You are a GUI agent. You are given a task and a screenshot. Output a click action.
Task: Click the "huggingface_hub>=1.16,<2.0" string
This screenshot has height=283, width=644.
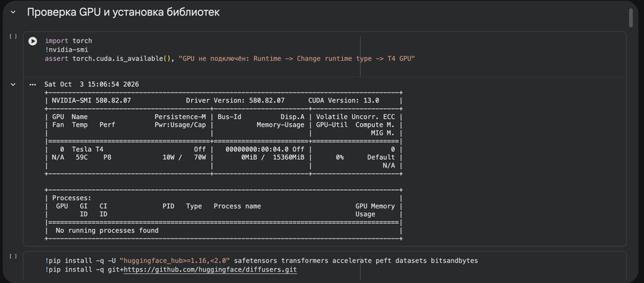[175, 261]
